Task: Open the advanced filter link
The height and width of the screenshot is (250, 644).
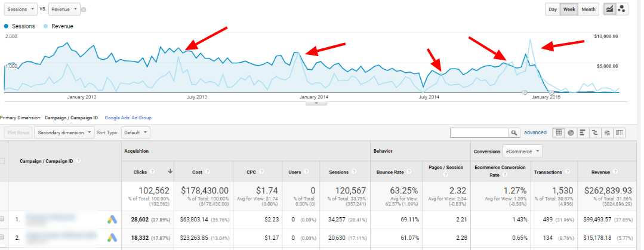Action: (x=535, y=132)
